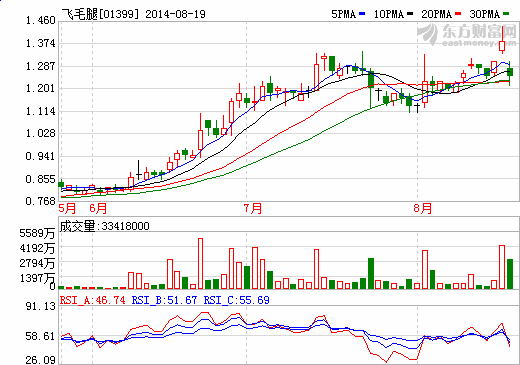Click the RSI_B:51.67 indicator value

[164, 300]
